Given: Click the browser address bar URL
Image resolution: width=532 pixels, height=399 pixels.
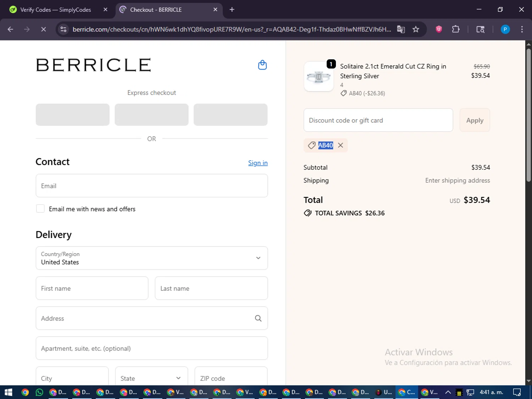Looking at the screenshot, I should point(232,29).
